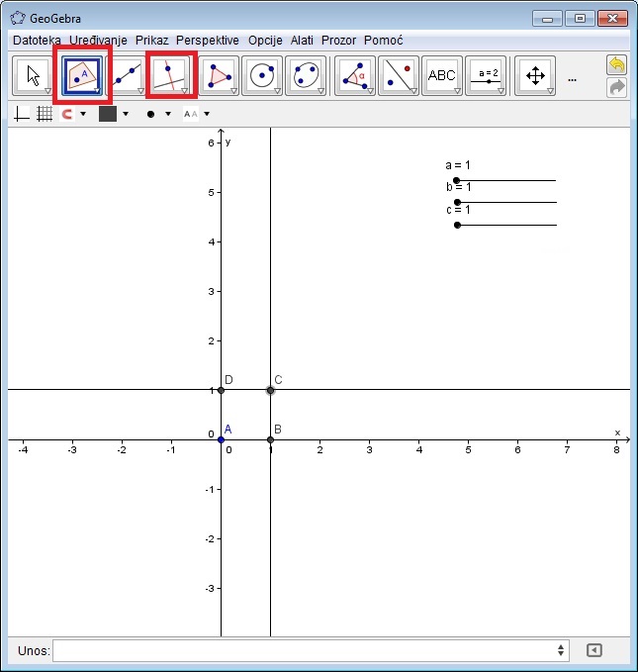
Task: Click the label 'c = 1'
Action: 458,210
